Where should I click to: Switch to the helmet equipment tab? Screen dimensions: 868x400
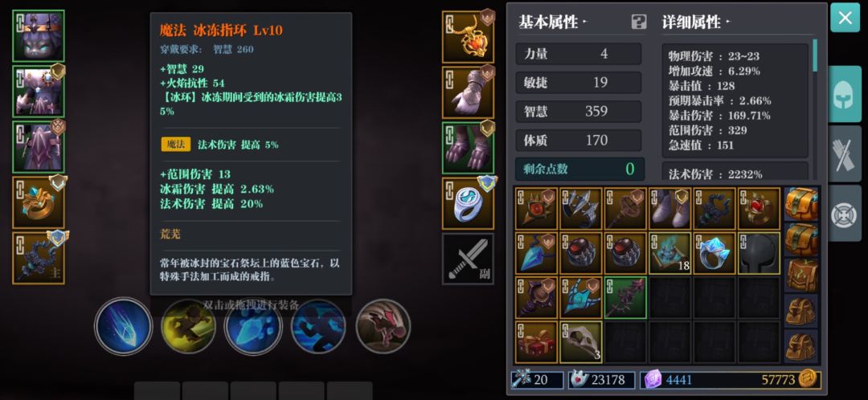pos(845,93)
